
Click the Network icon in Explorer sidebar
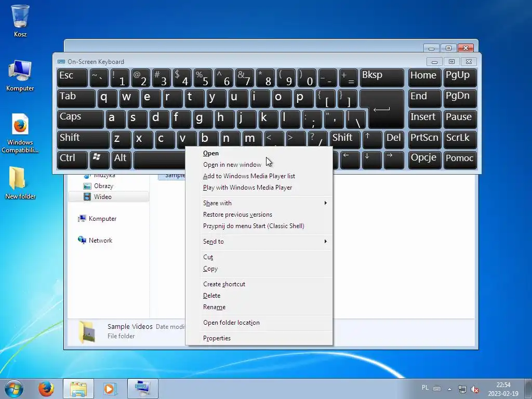click(82, 240)
